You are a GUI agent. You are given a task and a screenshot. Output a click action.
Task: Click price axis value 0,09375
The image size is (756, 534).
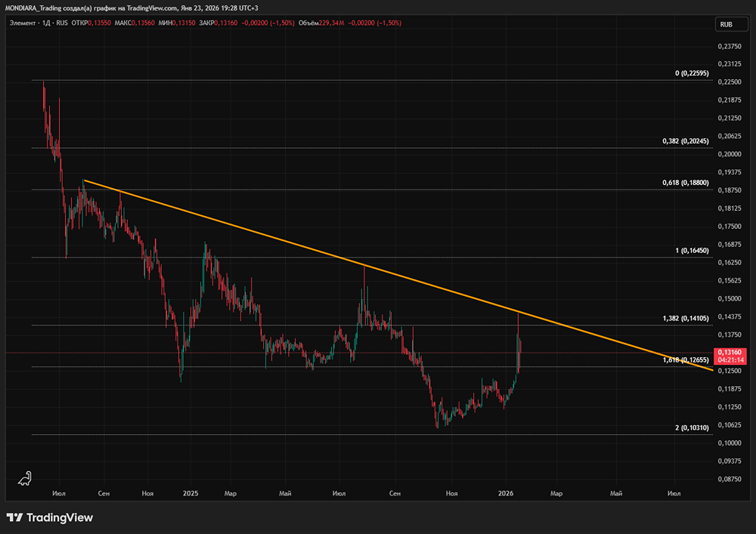point(730,461)
